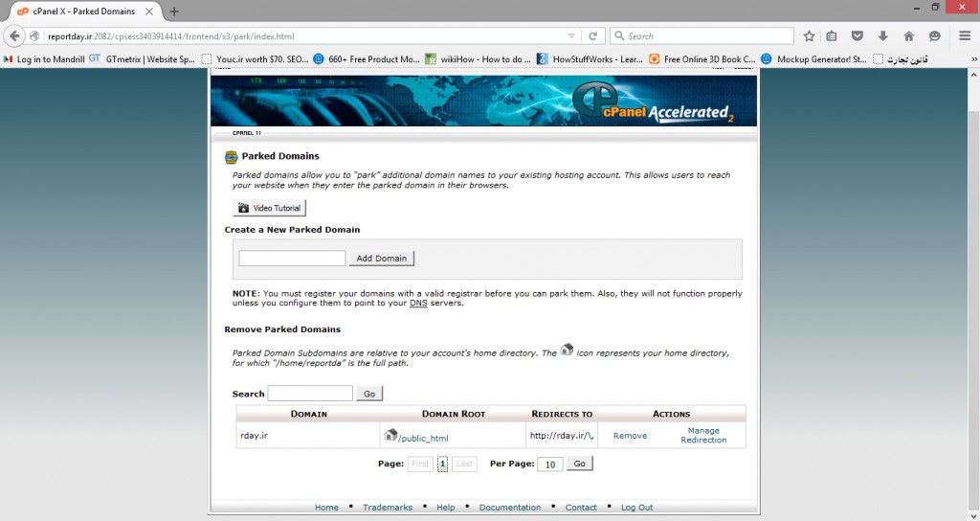This screenshot has height=521, width=980.
Task: Go to Firefox home page icon
Action: point(908,36)
